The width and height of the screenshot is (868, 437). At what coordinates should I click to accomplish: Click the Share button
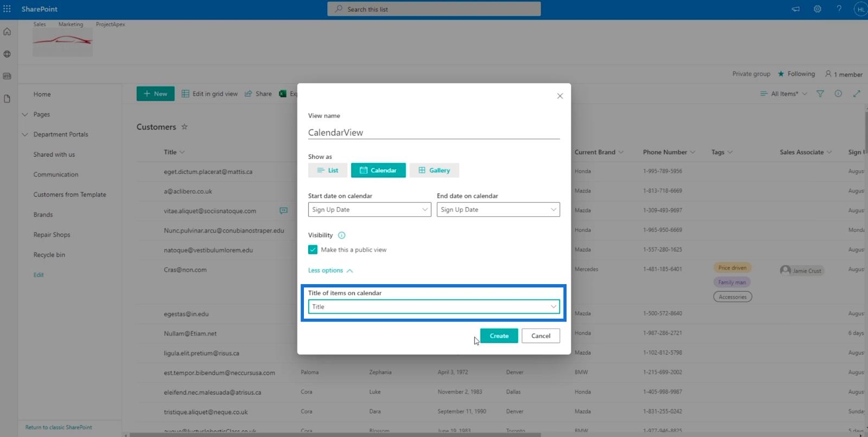(258, 94)
